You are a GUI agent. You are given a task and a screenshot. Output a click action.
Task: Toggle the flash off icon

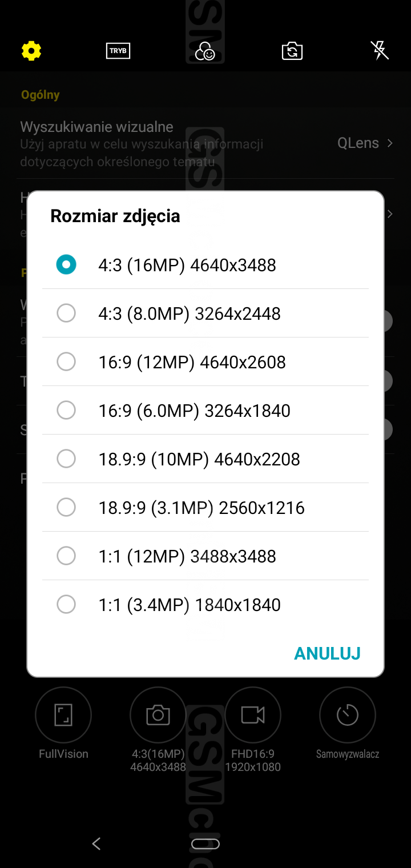[380, 51]
